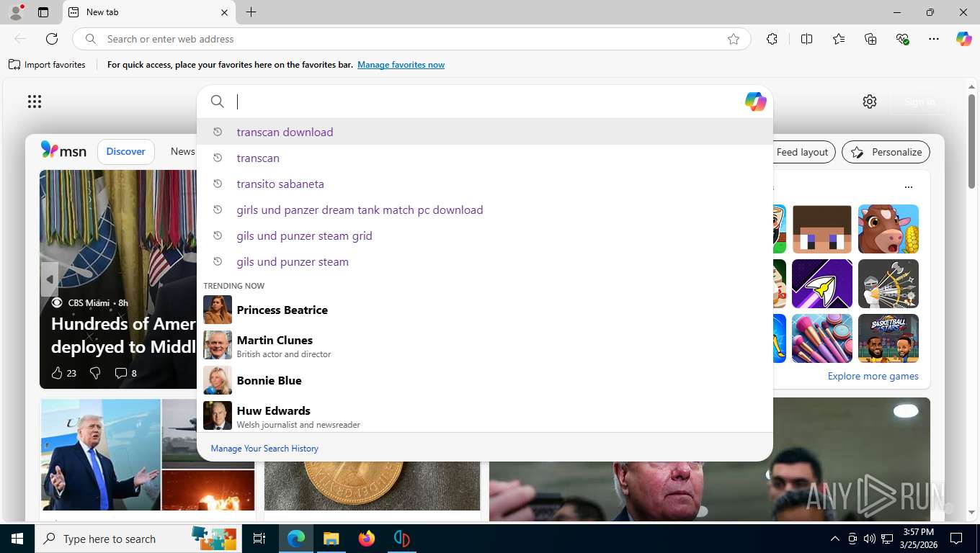Viewport: 980px width, 553px height.
Task: Open the gold coin news card
Action: pyautogui.click(x=372, y=486)
